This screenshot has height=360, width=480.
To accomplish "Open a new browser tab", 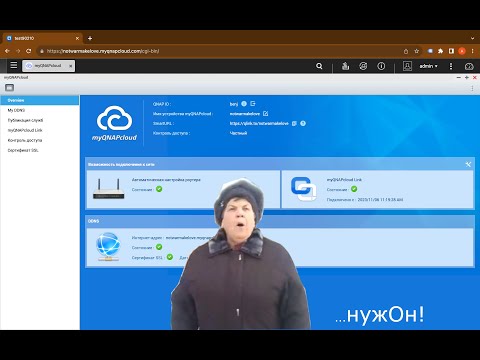I will [90, 38].
